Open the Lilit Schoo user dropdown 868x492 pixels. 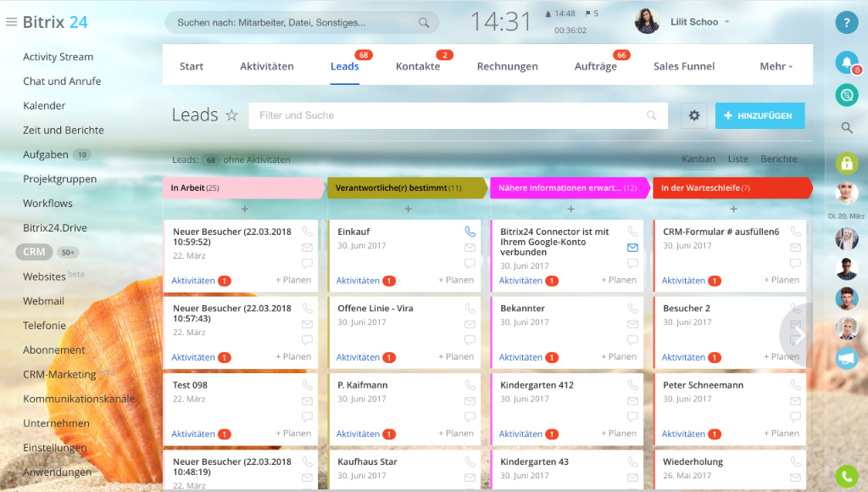pos(726,22)
